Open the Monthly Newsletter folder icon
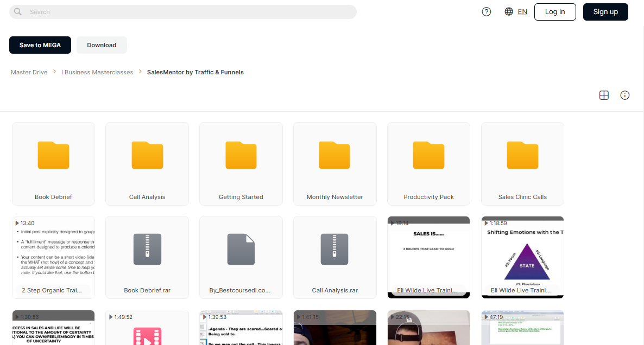The width and height of the screenshot is (644, 345). click(334, 155)
